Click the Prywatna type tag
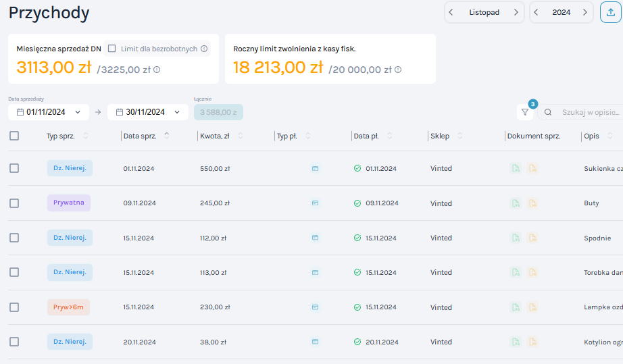Viewport: 623px width, 364px height. tap(68, 203)
